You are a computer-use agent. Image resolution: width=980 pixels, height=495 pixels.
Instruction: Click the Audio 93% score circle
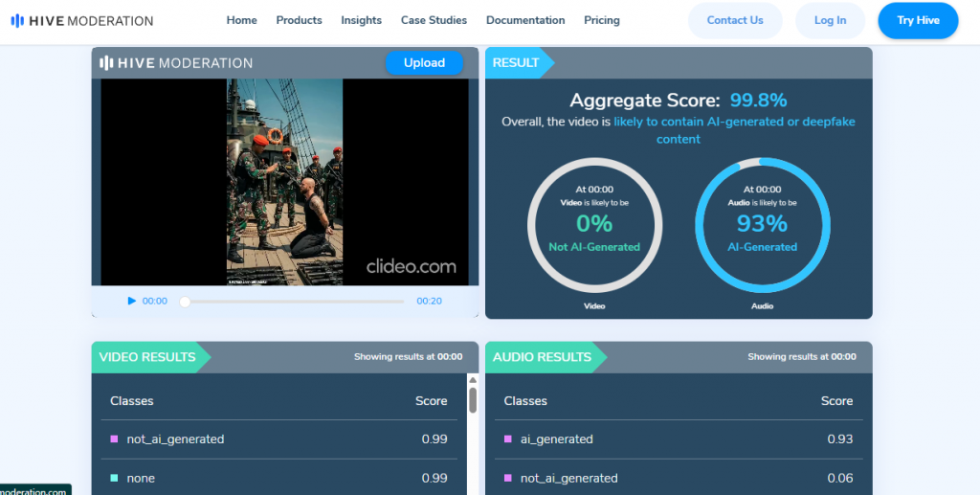coord(762,224)
